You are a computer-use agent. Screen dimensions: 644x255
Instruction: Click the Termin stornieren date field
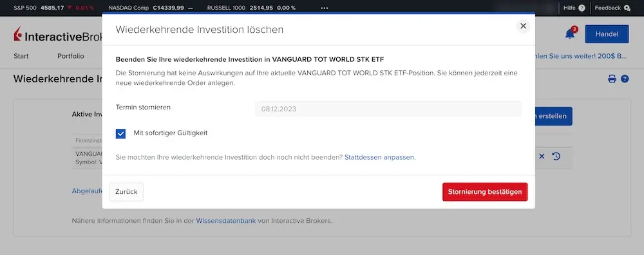tap(388, 109)
